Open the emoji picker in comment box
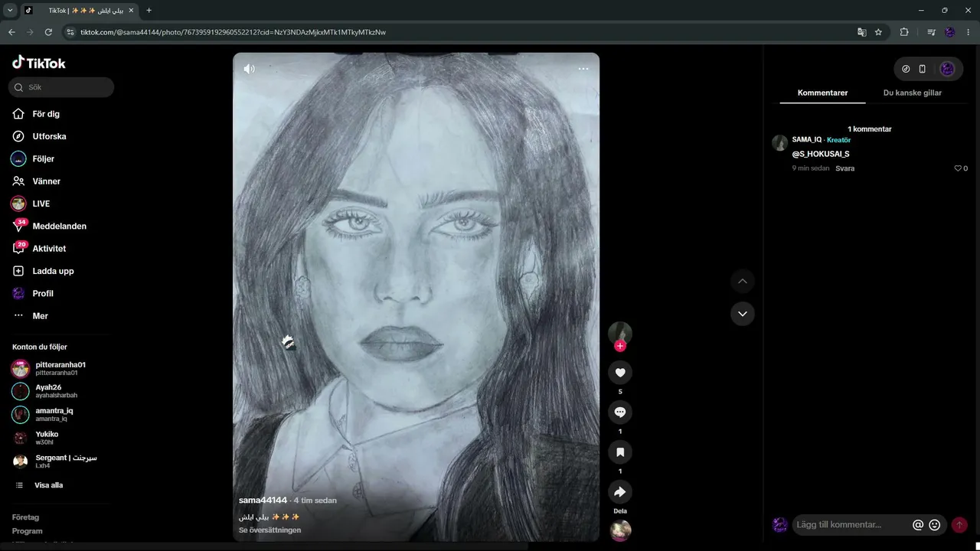Screen dimensions: 980x551 point(934,525)
